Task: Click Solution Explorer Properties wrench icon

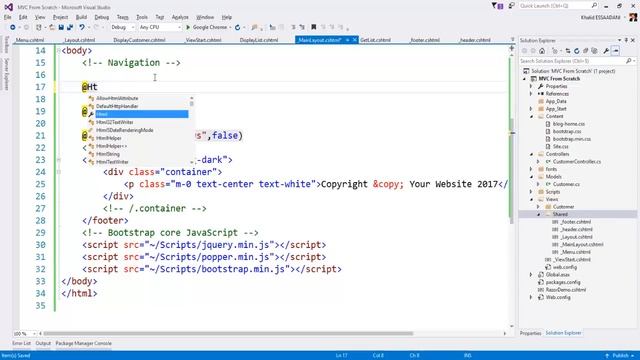Action: (606, 51)
